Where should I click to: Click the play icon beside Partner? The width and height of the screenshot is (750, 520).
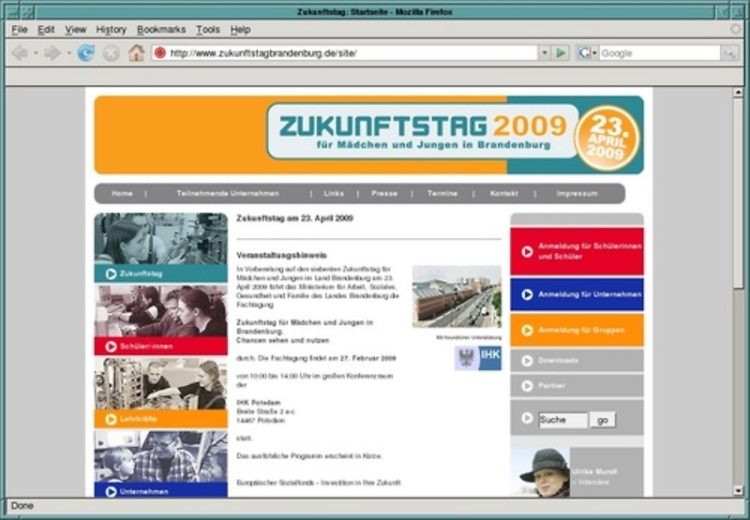tap(527, 386)
